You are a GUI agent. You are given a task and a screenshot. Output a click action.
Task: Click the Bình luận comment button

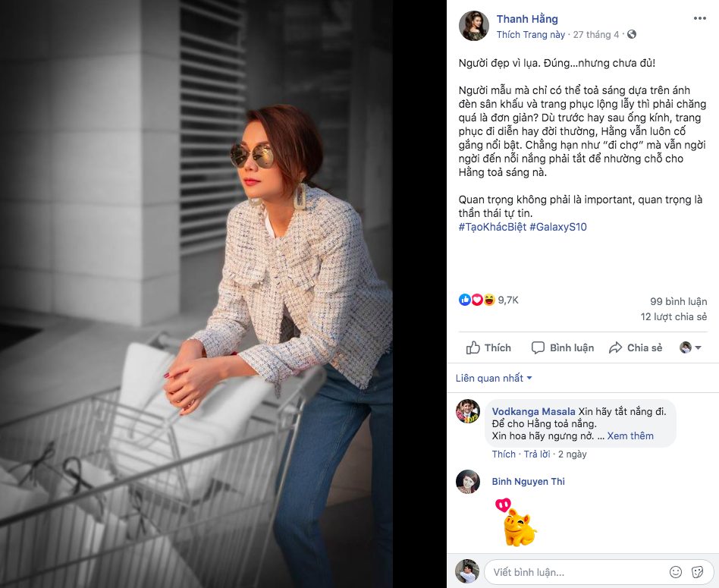click(x=563, y=347)
